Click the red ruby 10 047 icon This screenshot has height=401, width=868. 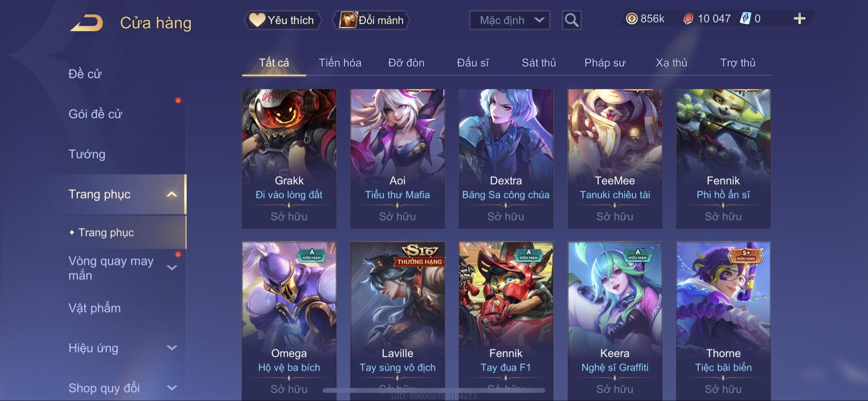688,19
